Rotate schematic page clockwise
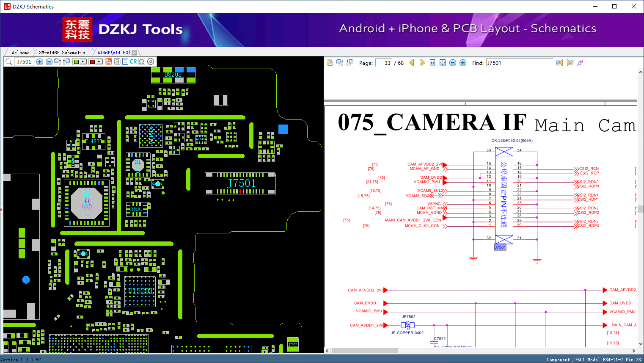 (x=340, y=63)
